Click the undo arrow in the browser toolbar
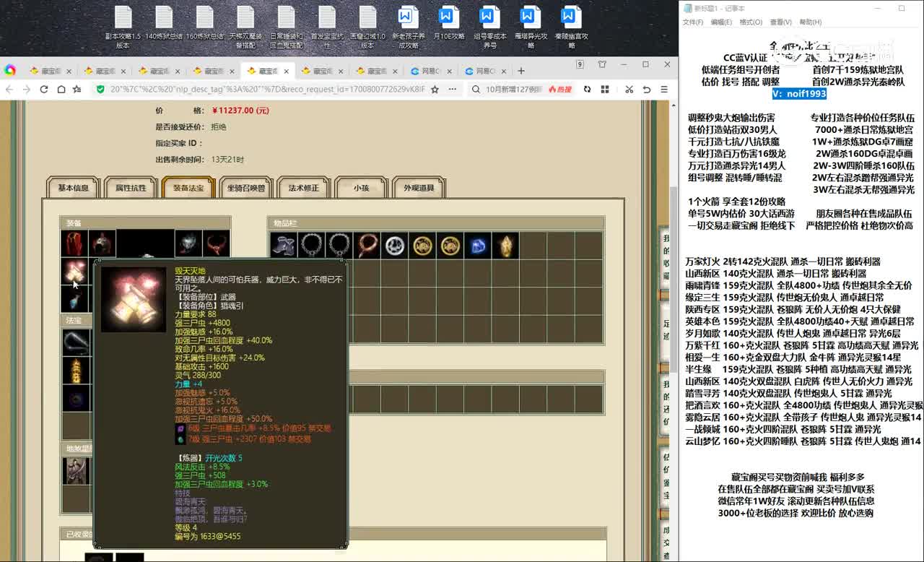 point(646,89)
